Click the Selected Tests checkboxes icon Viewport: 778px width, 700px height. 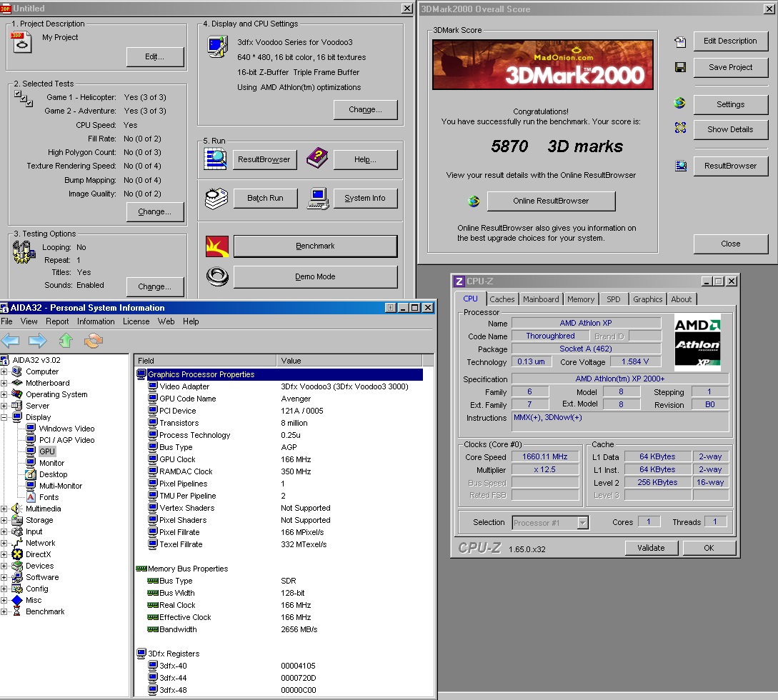(24, 99)
